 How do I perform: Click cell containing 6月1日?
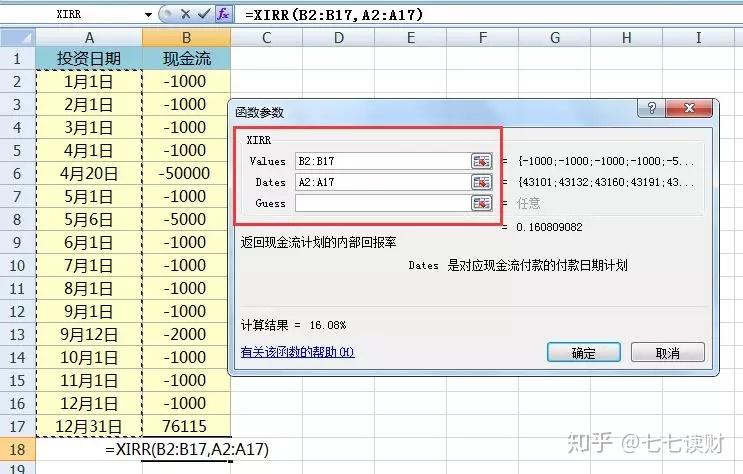point(89,243)
